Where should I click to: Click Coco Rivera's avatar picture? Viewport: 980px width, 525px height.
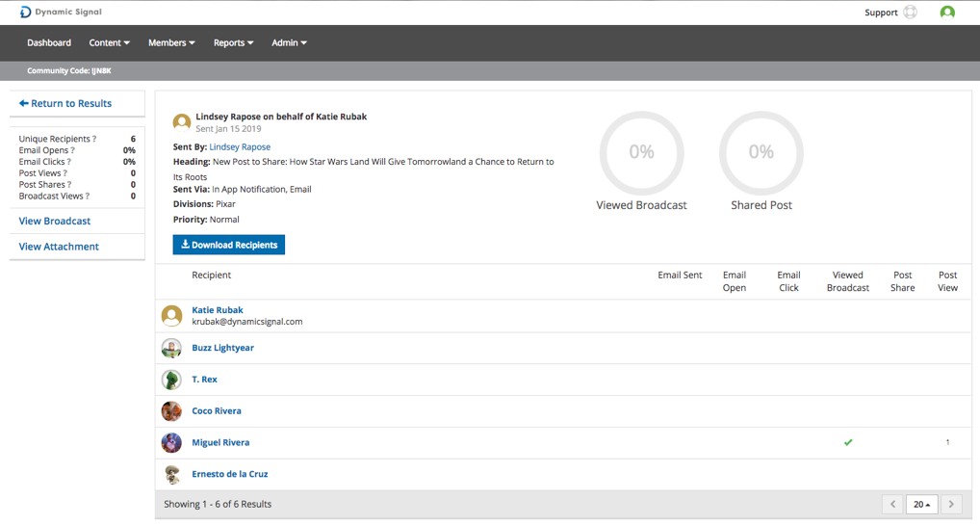[172, 411]
